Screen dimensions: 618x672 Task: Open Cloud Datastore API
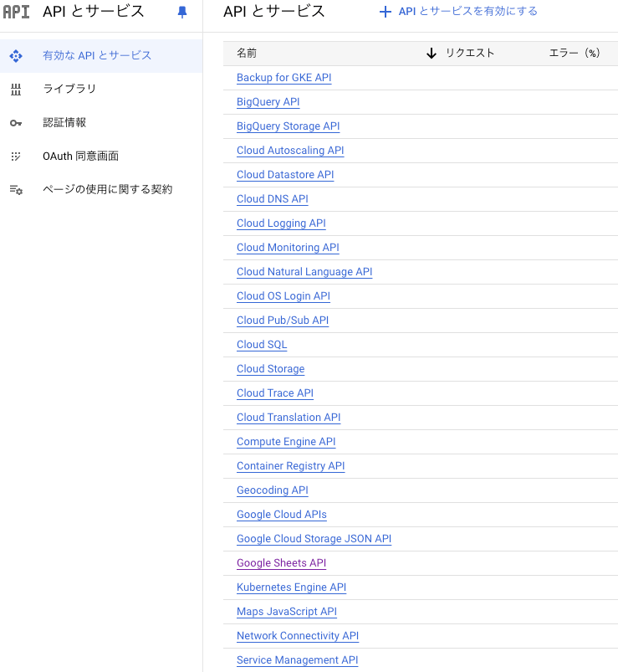coord(285,175)
